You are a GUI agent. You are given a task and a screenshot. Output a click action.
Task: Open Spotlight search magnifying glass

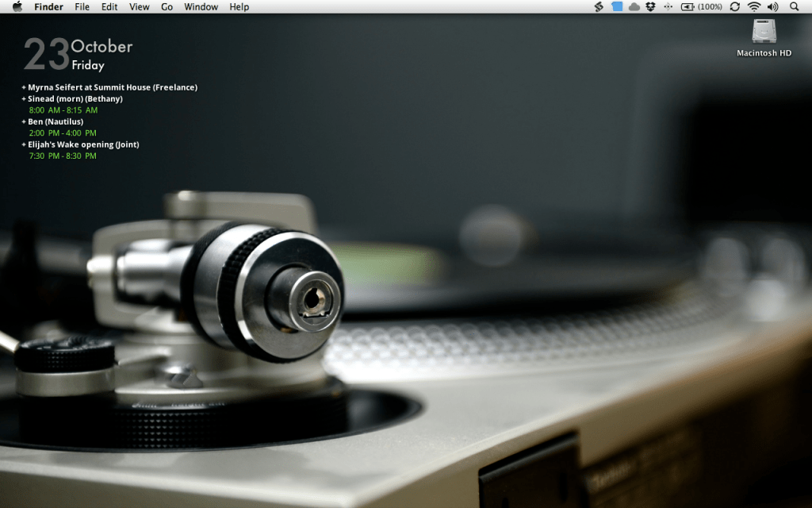(x=795, y=6)
